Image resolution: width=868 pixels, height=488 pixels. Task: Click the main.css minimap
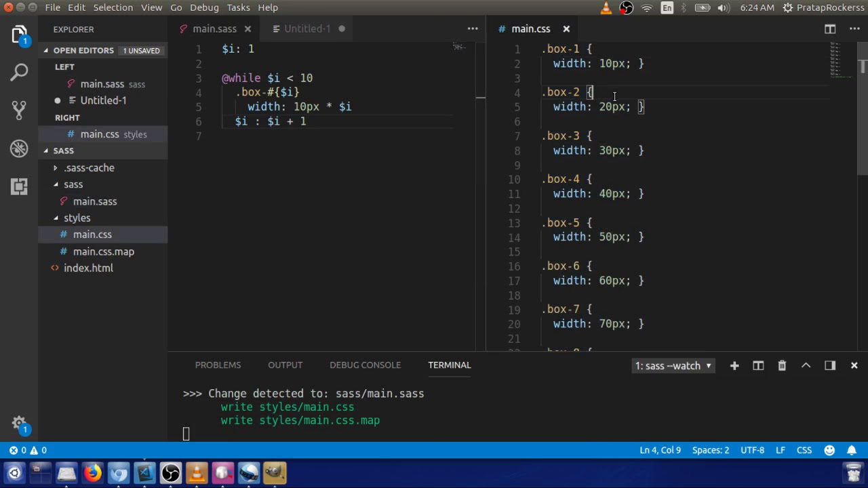coord(840,60)
